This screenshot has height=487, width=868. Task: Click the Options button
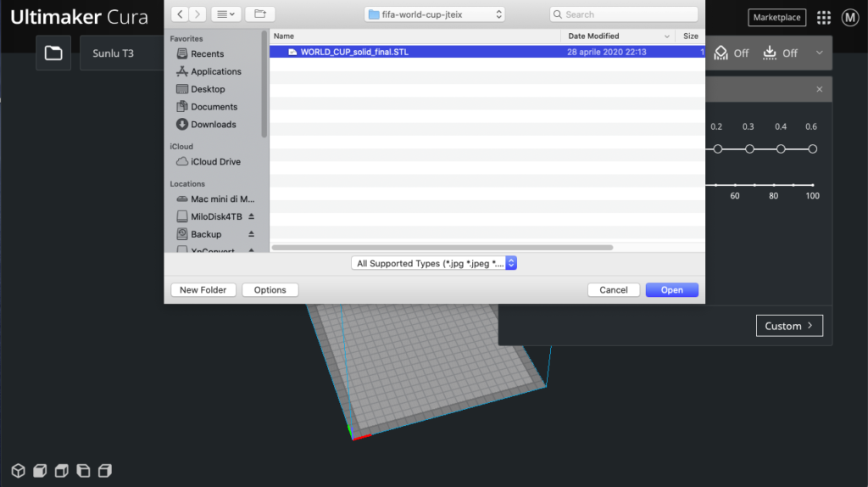click(270, 290)
